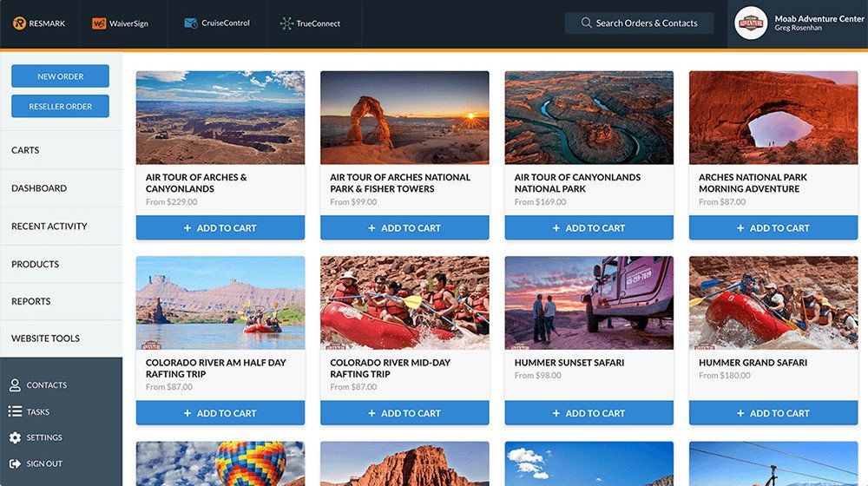The height and width of the screenshot is (486, 868).
Task: Click the Resmark logo icon
Action: point(19,23)
